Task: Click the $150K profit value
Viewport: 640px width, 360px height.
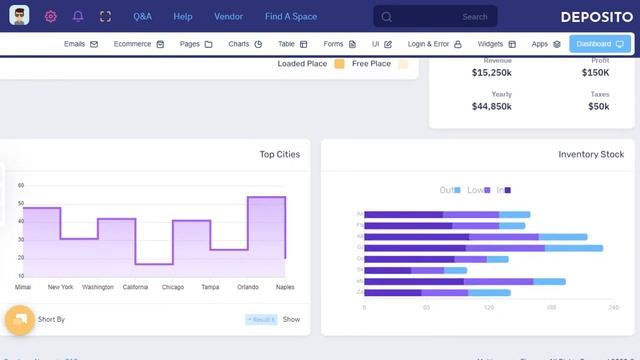Action: (595, 73)
